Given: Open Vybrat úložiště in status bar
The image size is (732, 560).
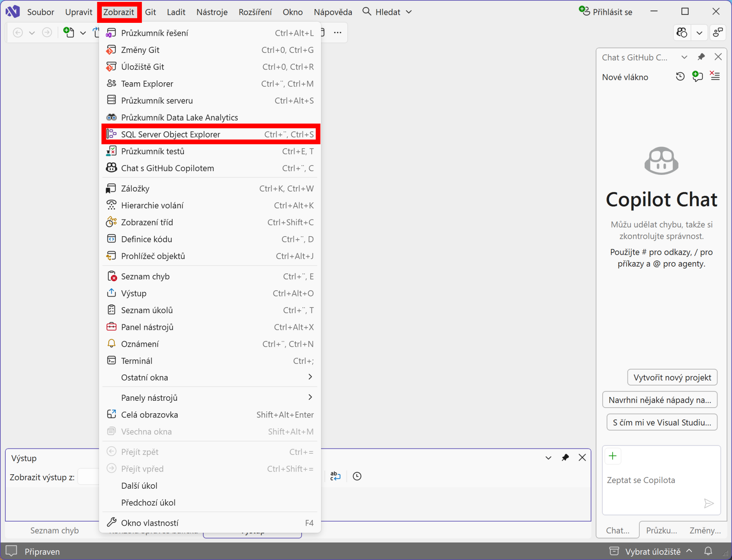Looking at the screenshot, I should 651,551.
